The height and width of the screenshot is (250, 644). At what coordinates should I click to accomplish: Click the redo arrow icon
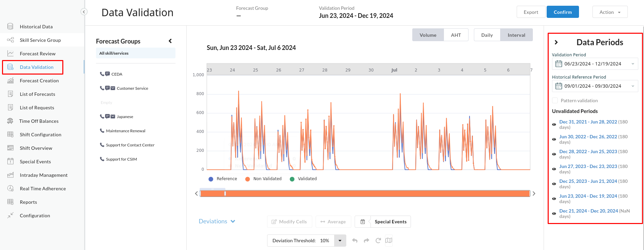click(366, 241)
